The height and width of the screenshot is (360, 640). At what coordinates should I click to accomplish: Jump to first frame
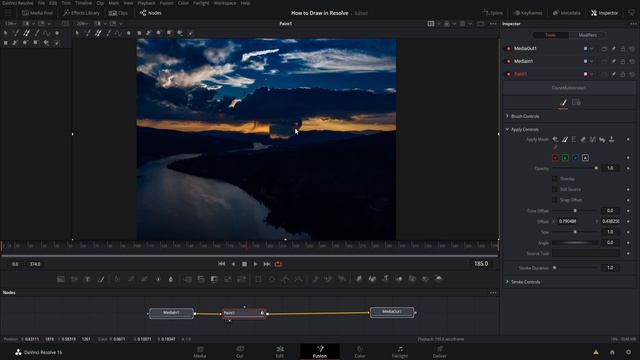point(222,264)
